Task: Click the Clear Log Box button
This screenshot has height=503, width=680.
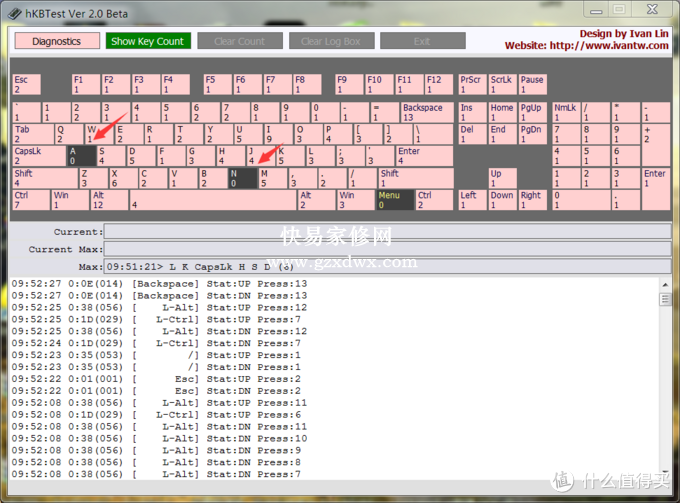Action: click(x=331, y=41)
